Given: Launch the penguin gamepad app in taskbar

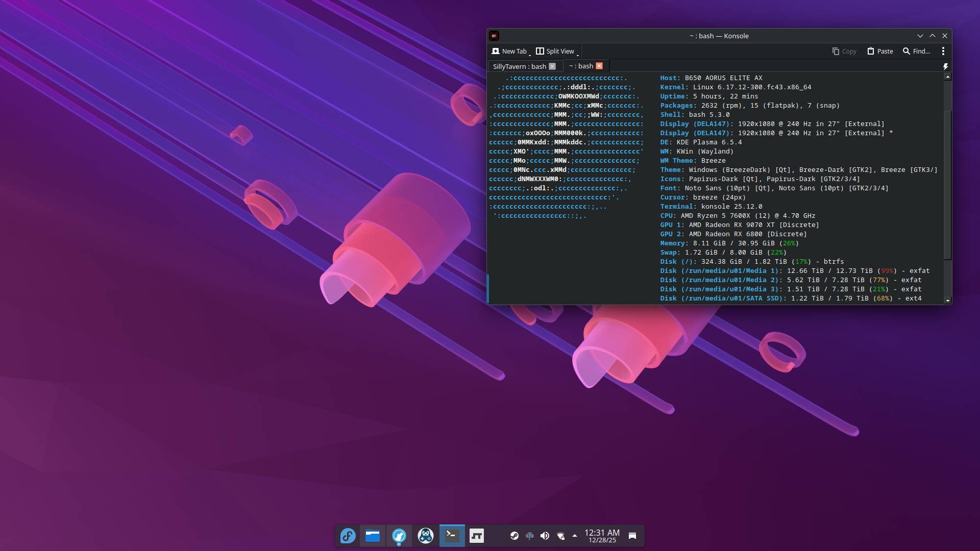Looking at the screenshot, I should [425, 536].
